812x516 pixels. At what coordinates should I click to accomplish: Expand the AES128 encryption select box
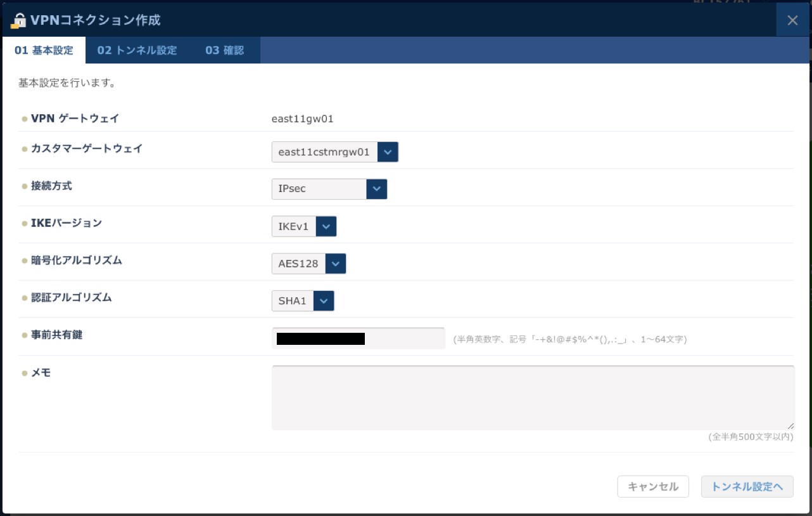click(298, 264)
